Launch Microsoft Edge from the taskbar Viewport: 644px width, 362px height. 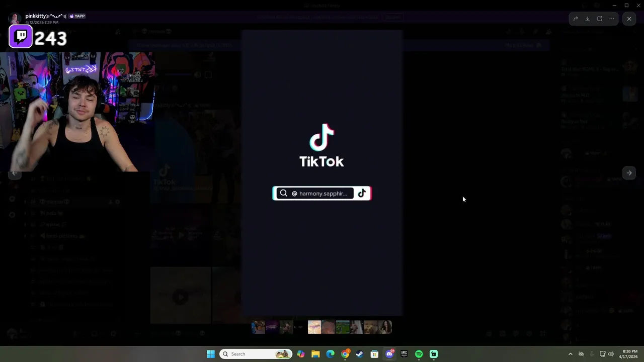(330, 354)
